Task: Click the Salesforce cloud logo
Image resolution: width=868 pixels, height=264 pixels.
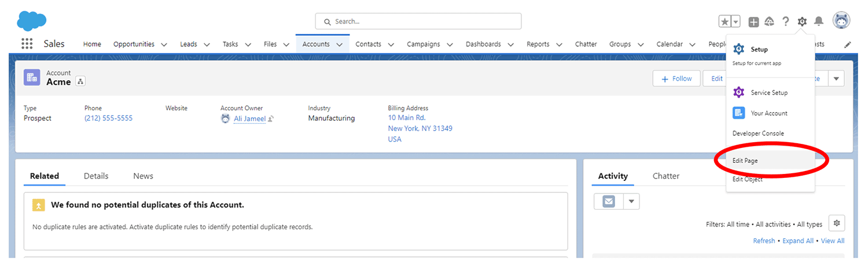Action: pos(32,21)
